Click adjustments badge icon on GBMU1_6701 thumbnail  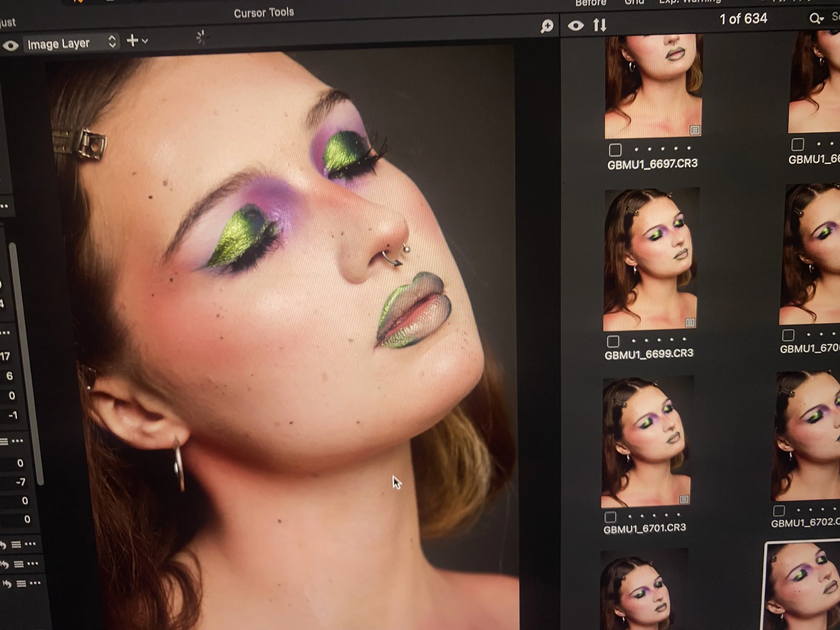coord(684,499)
